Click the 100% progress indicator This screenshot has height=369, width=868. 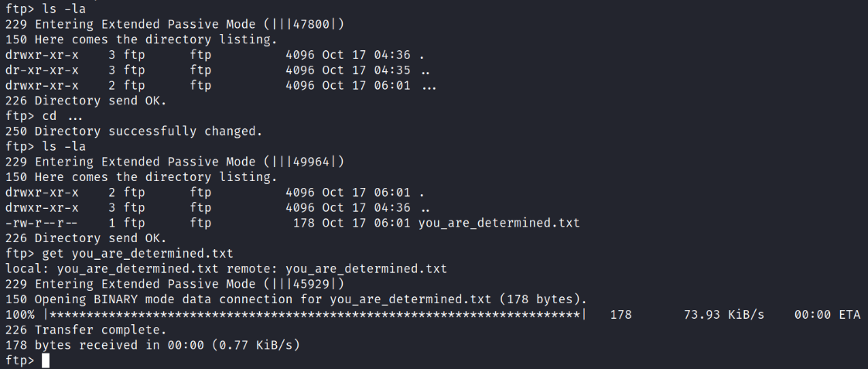20,314
